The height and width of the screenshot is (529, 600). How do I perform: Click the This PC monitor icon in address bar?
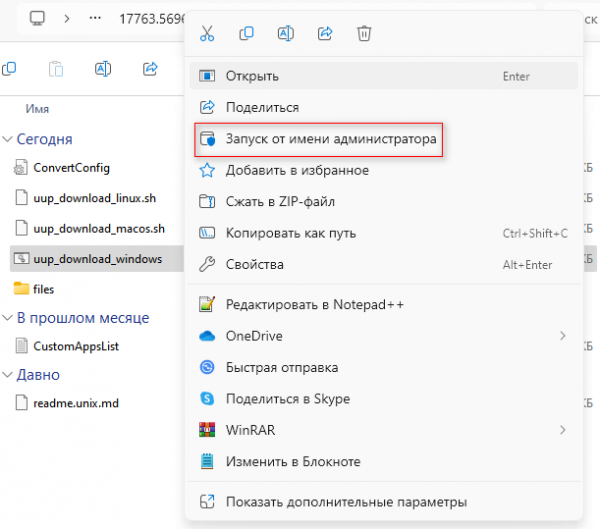(x=37, y=18)
